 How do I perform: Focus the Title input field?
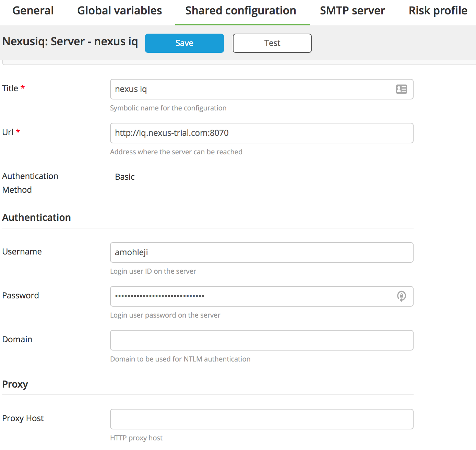tap(262, 89)
